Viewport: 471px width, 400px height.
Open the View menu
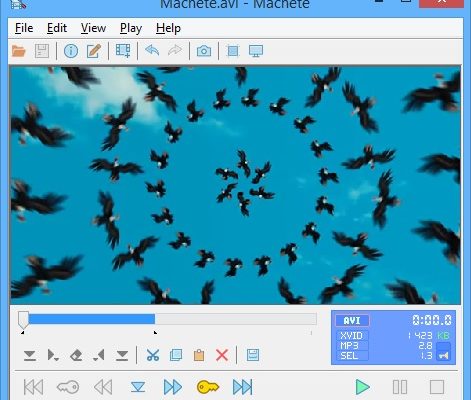(x=93, y=28)
